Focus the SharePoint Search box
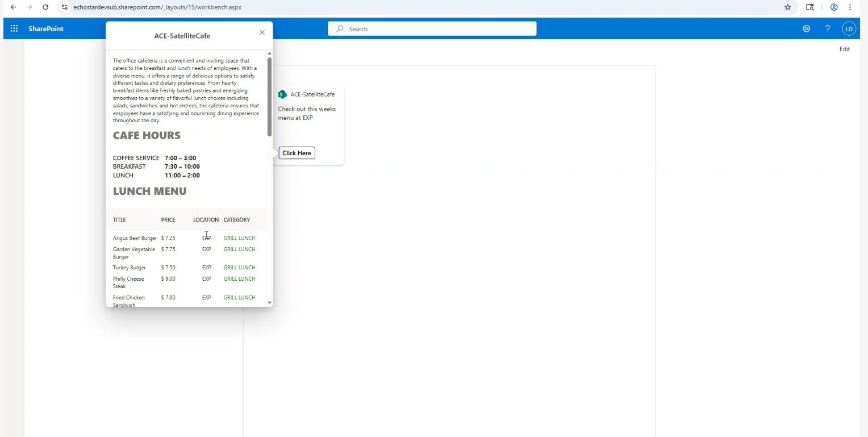The height and width of the screenshot is (437, 868). [432, 28]
